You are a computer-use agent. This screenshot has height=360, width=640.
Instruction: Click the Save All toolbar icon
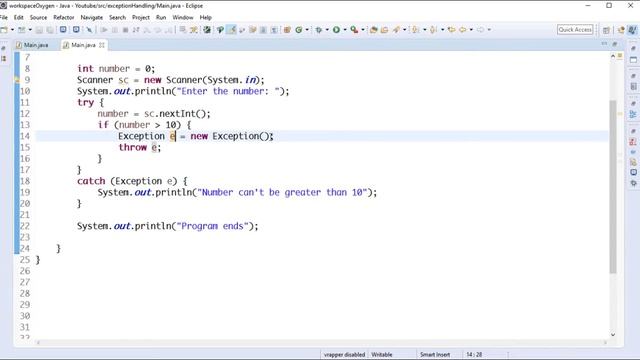tap(50, 30)
